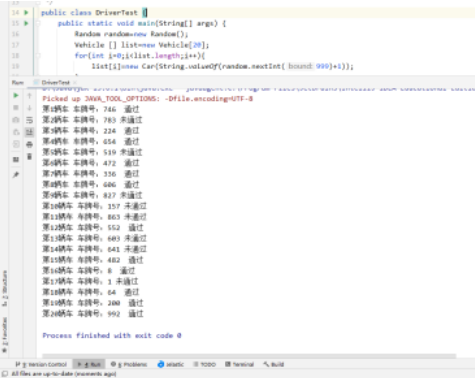Click the Clear All trash icon
This screenshot has width=475, height=378.
(x=29, y=156)
